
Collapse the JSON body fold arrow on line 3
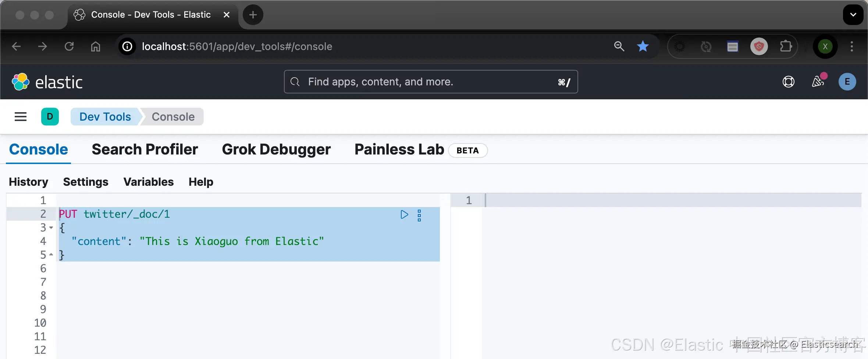pos(51,228)
